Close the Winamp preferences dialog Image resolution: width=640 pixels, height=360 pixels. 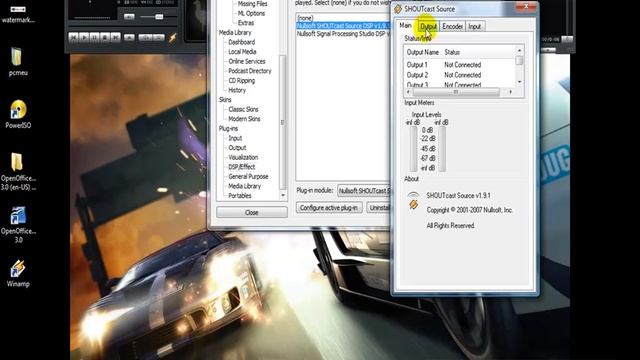pyautogui.click(x=251, y=213)
